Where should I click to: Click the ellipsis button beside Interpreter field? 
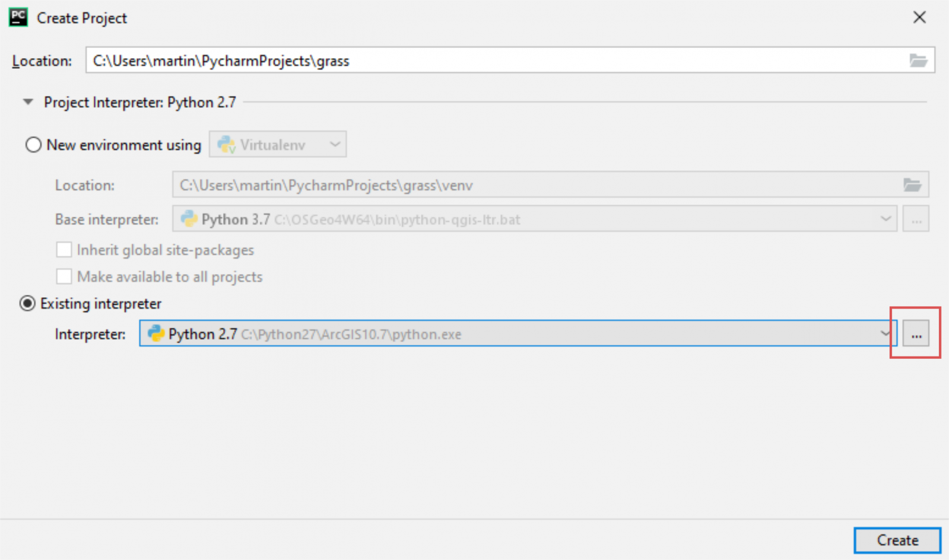coord(916,335)
